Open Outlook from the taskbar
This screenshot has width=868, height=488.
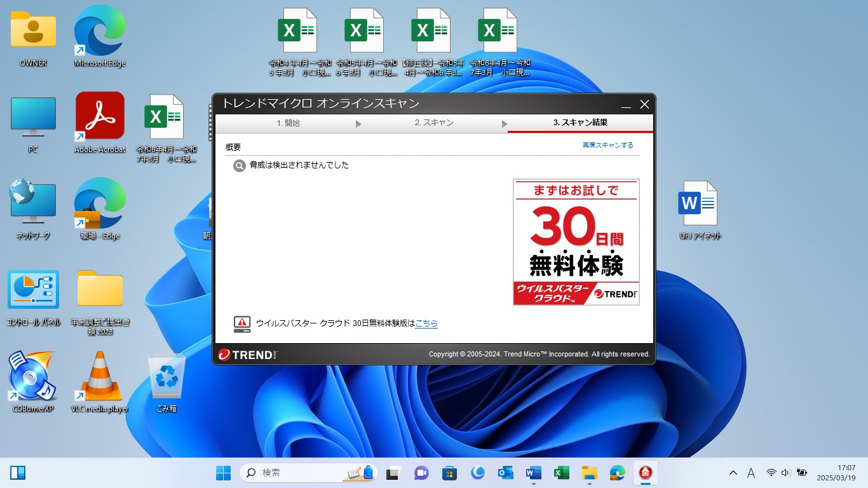506,473
